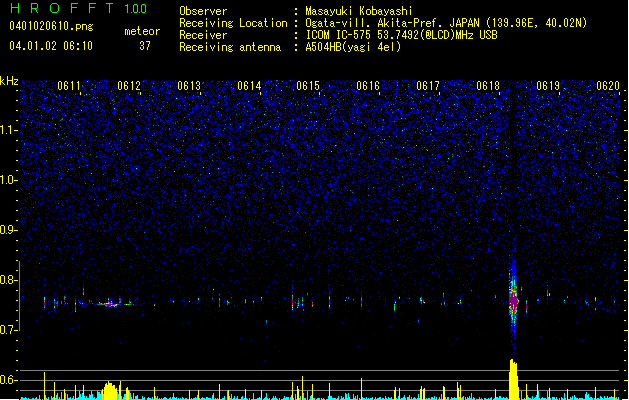Click the kHz axis unit label
The width and height of the screenshot is (629, 400).
pos(9,81)
